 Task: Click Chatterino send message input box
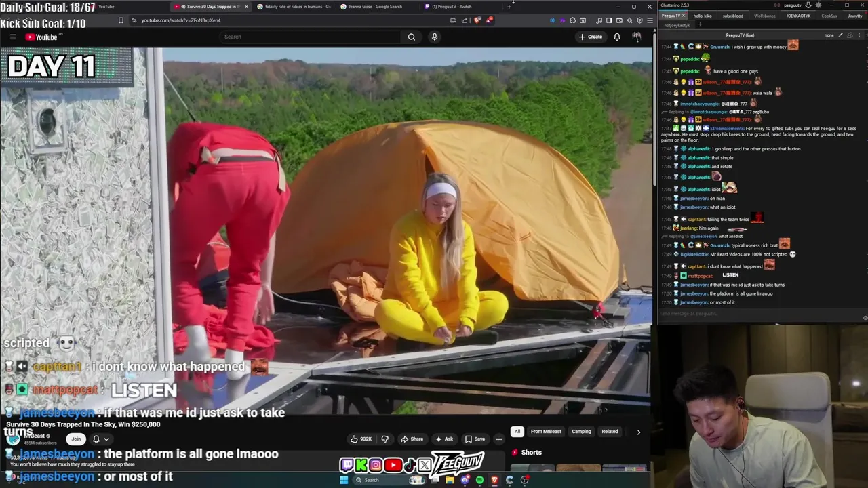click(759, 314)
